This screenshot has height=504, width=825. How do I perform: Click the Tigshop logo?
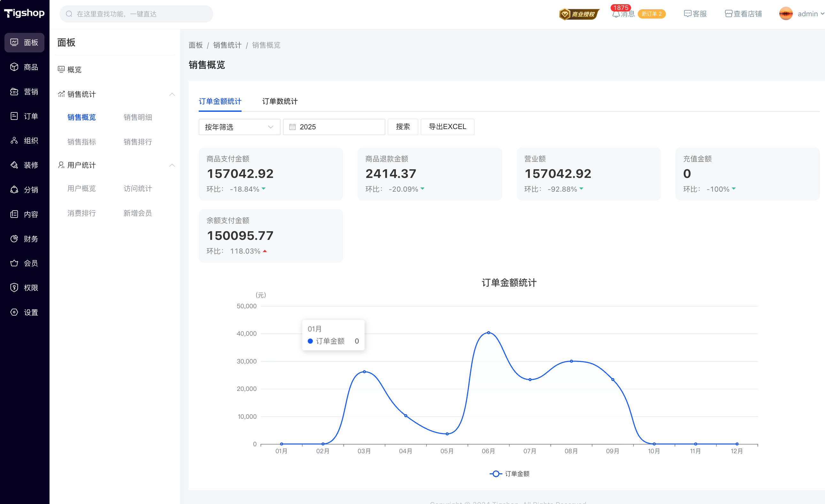click(24, 13)
